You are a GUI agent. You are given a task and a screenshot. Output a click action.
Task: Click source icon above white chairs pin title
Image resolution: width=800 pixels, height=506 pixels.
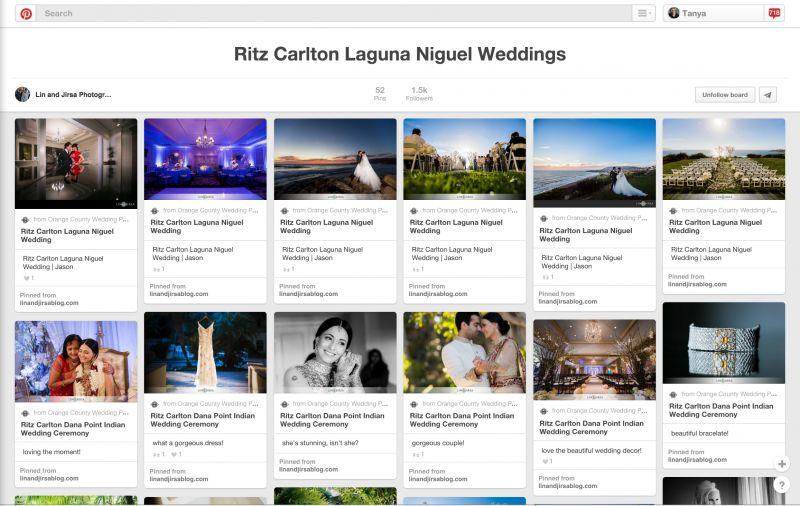coord(673,211)
